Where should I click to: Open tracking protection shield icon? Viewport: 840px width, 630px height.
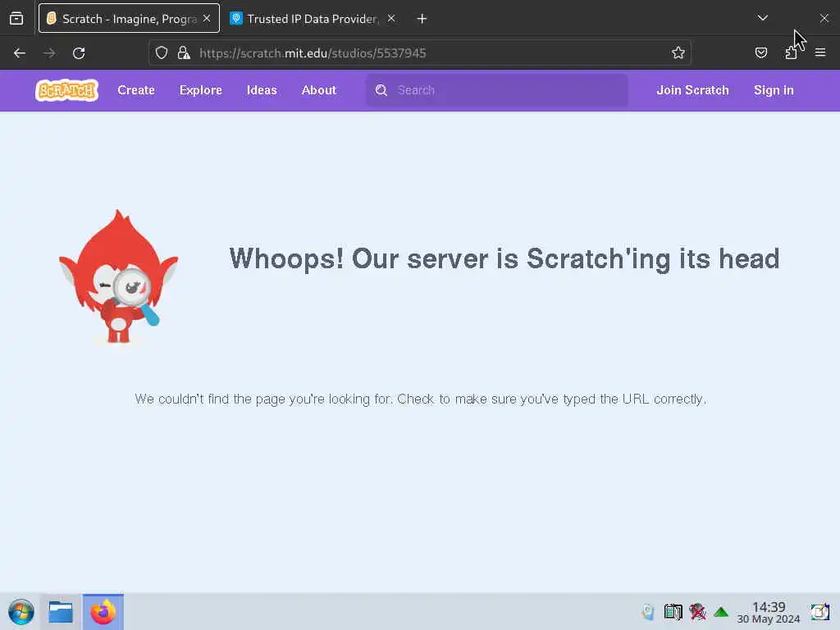tap(162, 52)
